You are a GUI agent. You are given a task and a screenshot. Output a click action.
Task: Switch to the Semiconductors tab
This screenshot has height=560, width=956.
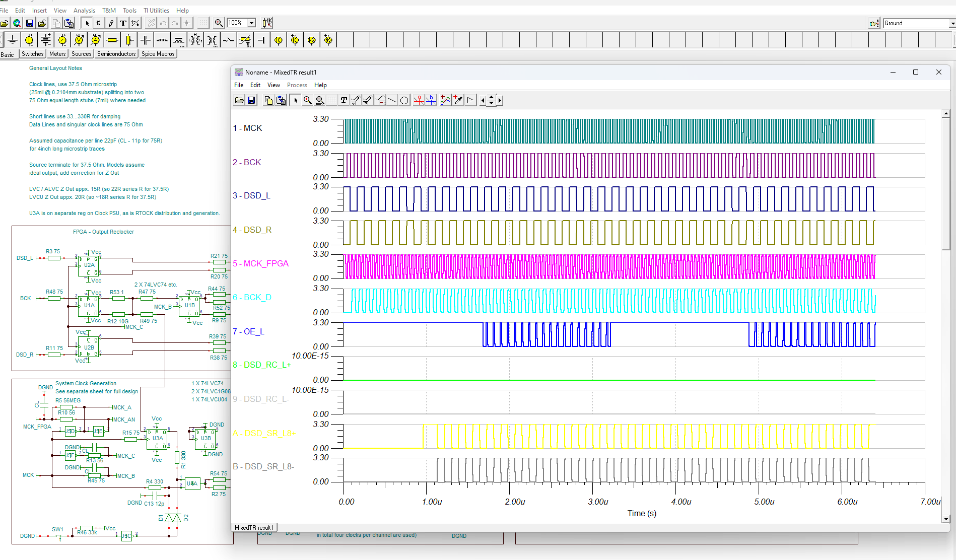point(116,54)
